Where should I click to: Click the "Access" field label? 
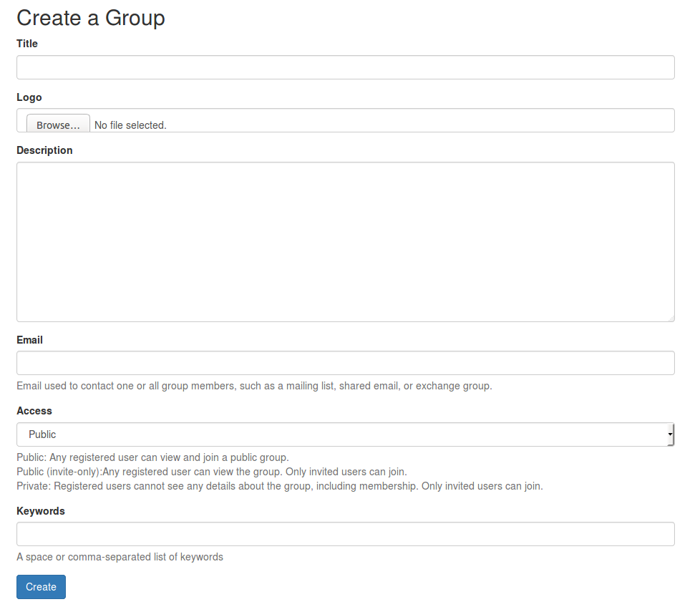34,411
